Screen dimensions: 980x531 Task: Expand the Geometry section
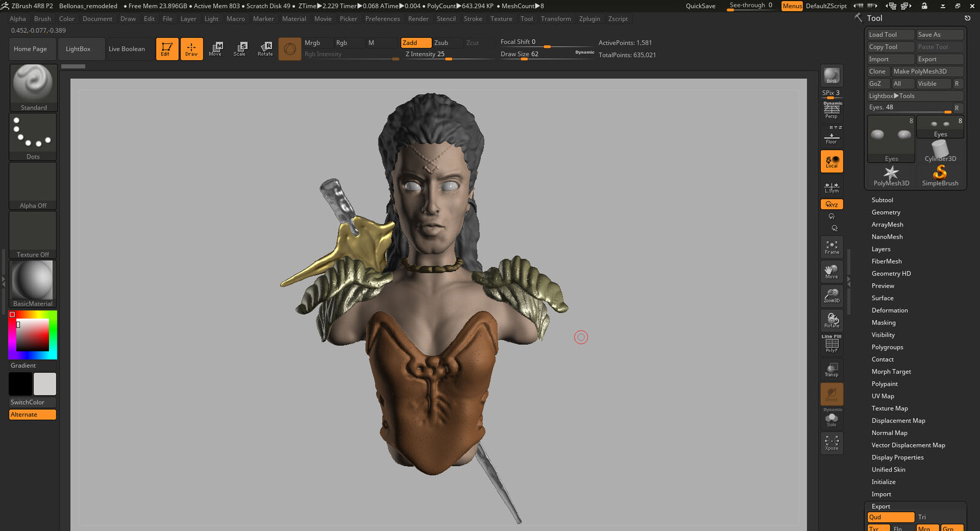[886, 213]
